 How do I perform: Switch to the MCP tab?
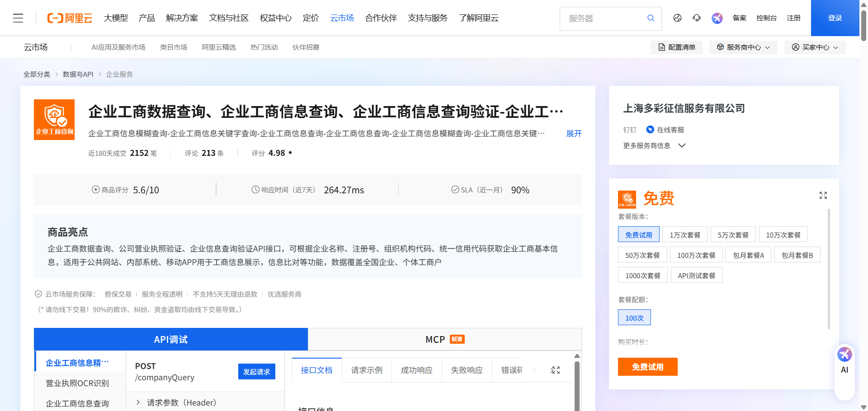444,339
